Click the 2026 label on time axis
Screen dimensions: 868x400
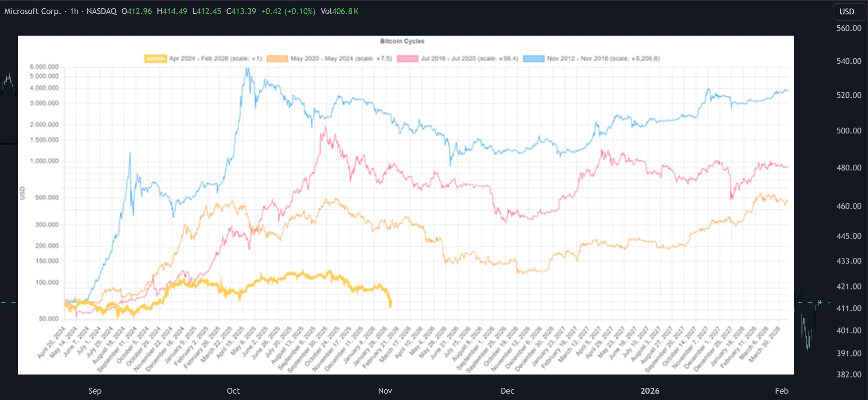[650, 391]
